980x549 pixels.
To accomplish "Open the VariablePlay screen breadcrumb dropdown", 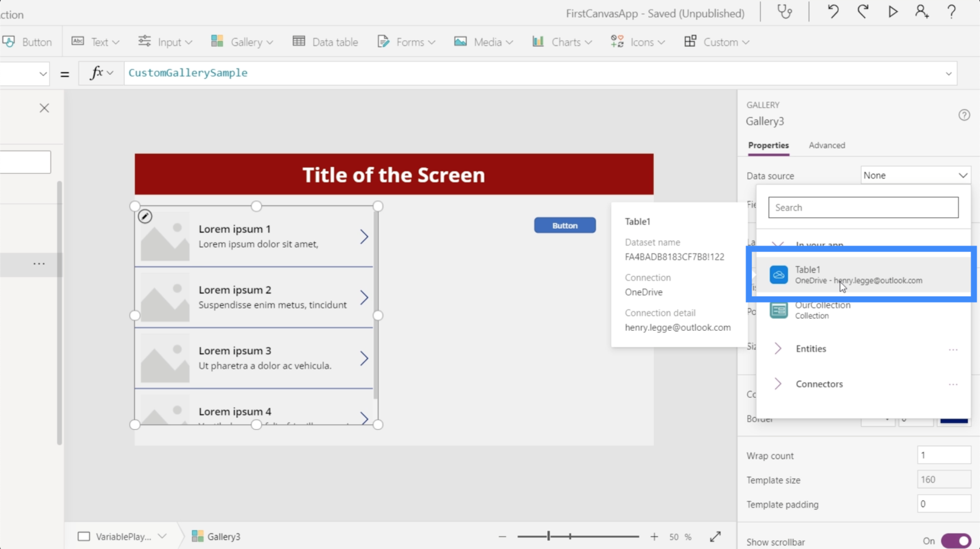I will (x=162, y=536).
